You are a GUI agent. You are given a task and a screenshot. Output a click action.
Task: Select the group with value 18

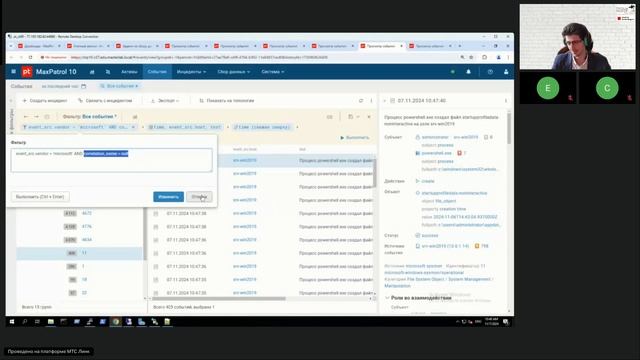click(84, 280)
